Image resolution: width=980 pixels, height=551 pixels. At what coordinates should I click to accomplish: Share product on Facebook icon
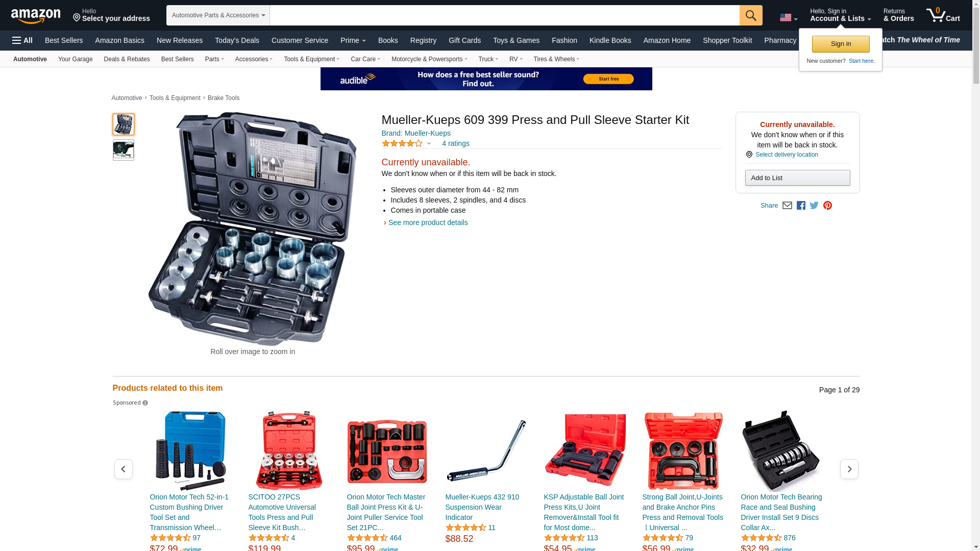pos(801,206)
